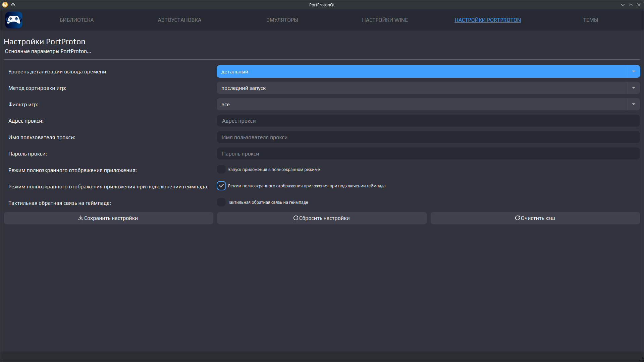Open the НАСТРОЙКИ WINE tab
Image resolution: width=644 pixels, height=362 pixels.
click(x=385, y=20)
